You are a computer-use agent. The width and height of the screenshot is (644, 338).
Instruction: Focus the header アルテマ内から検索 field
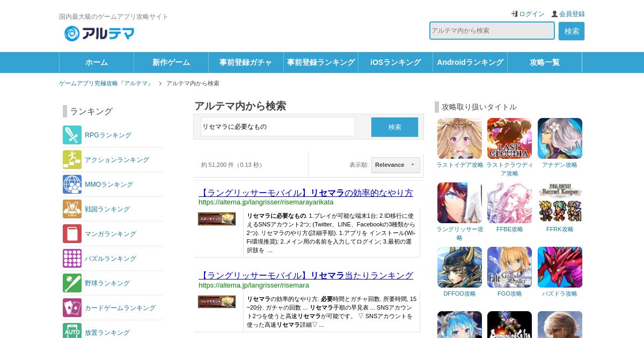(492, 31)
